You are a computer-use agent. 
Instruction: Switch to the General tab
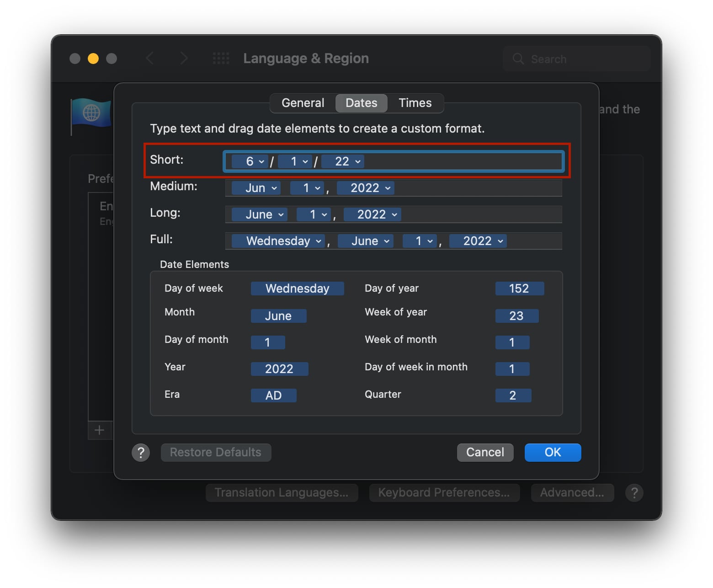(302, 103)
